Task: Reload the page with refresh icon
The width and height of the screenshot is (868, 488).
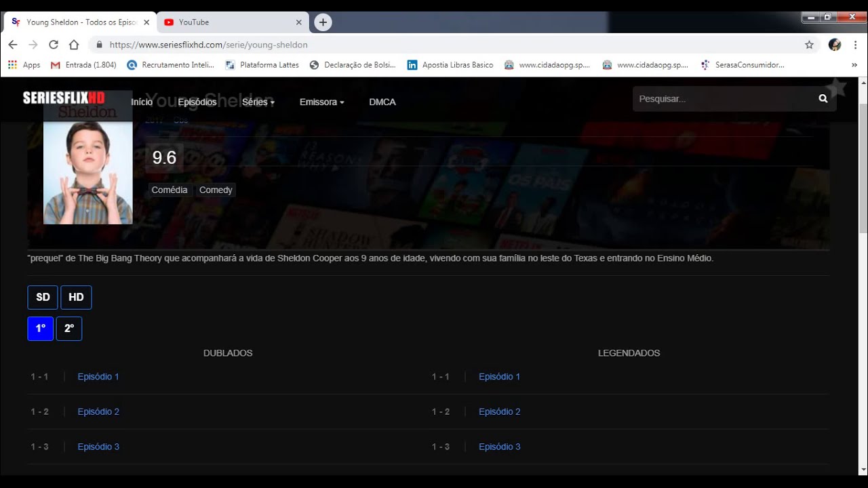Action: click(54, 45)
